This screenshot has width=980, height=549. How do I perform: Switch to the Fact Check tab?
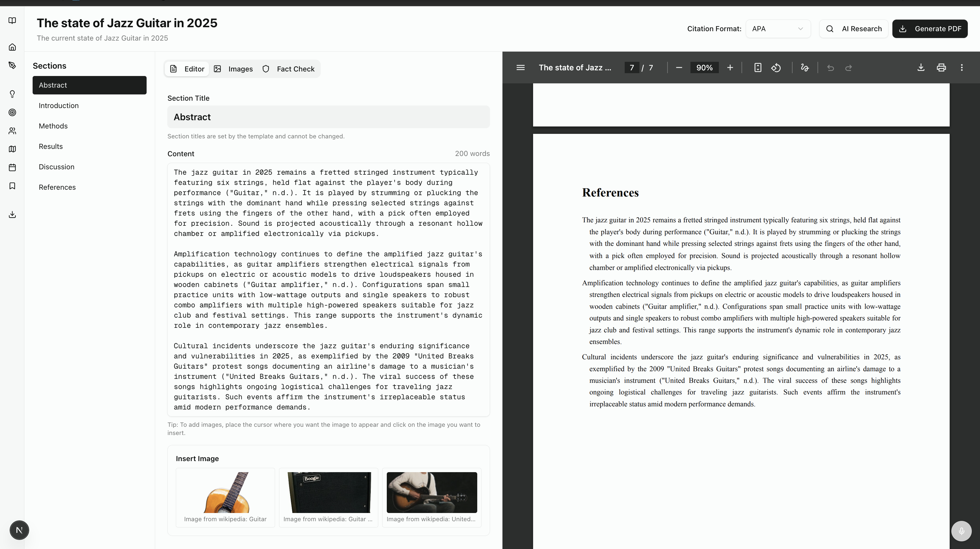[x=288, y=69]
